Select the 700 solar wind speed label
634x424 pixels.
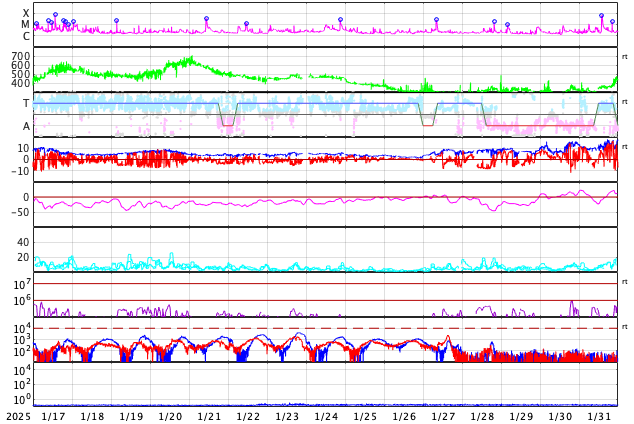[20, 57]
